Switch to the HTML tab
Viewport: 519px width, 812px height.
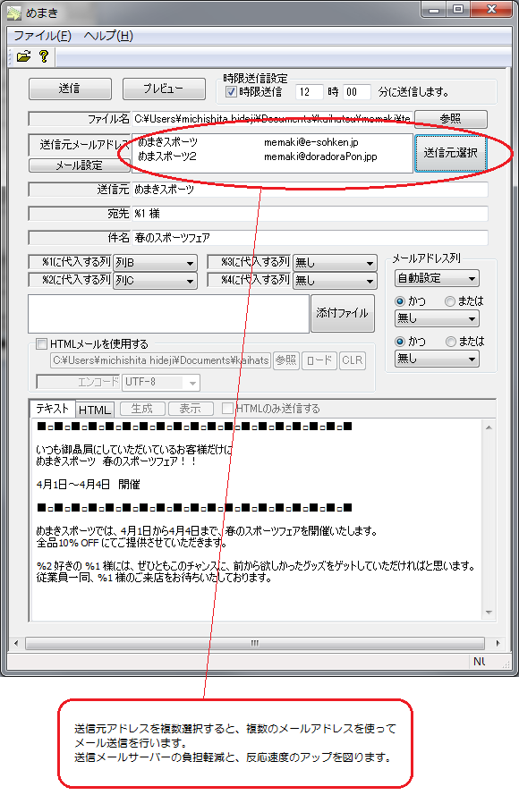pos(94,410)
